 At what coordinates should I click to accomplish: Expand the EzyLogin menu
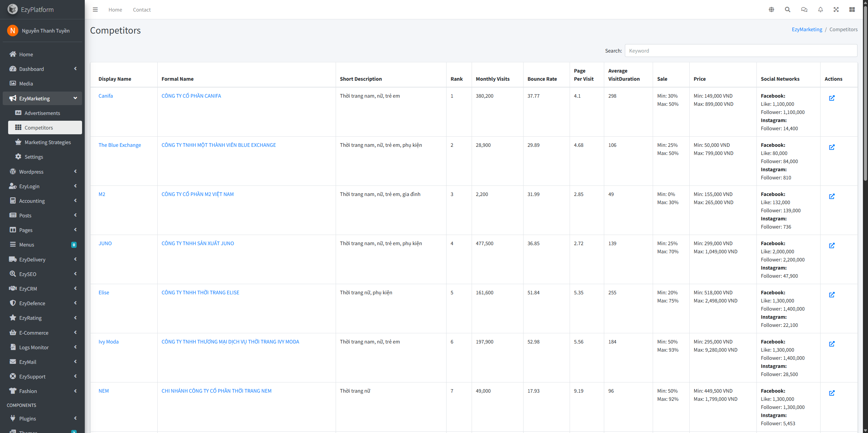tap(42, 186)
